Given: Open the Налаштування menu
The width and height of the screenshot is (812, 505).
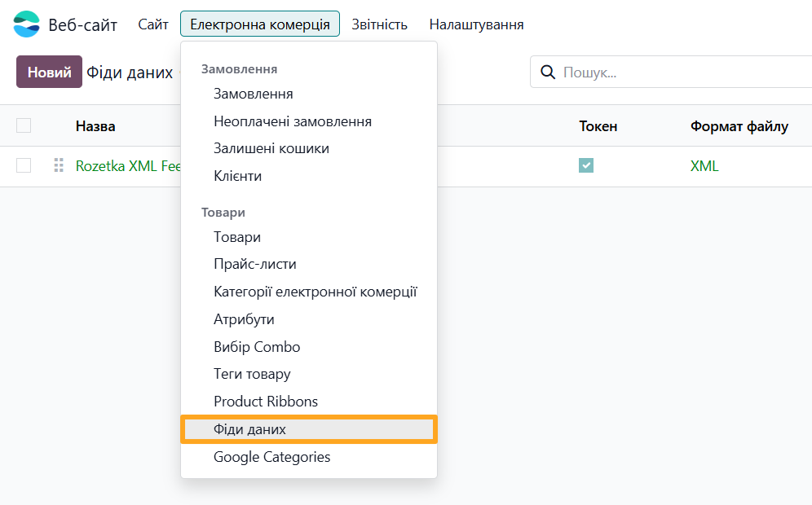Looking at the screenshot, I should pyautogui.click(x=476, y=24).
